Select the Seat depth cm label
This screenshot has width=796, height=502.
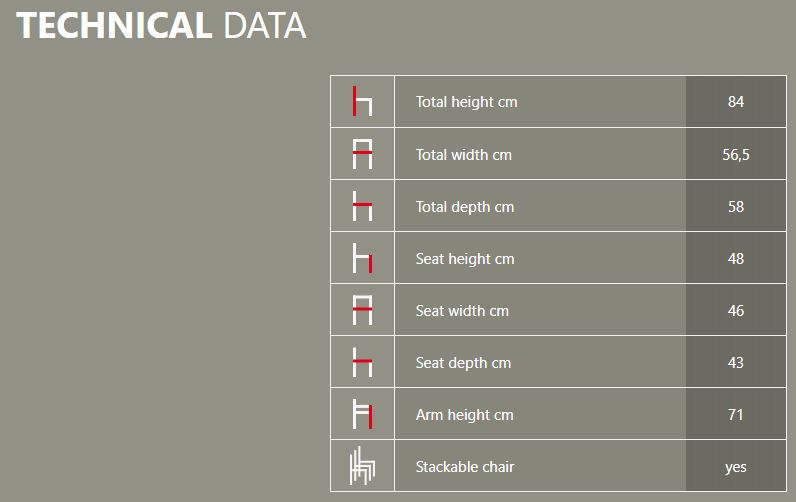[463, 363]
